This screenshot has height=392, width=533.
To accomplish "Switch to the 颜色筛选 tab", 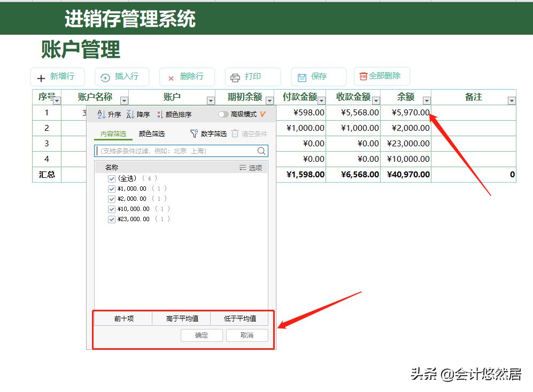I will click(152, 133).
